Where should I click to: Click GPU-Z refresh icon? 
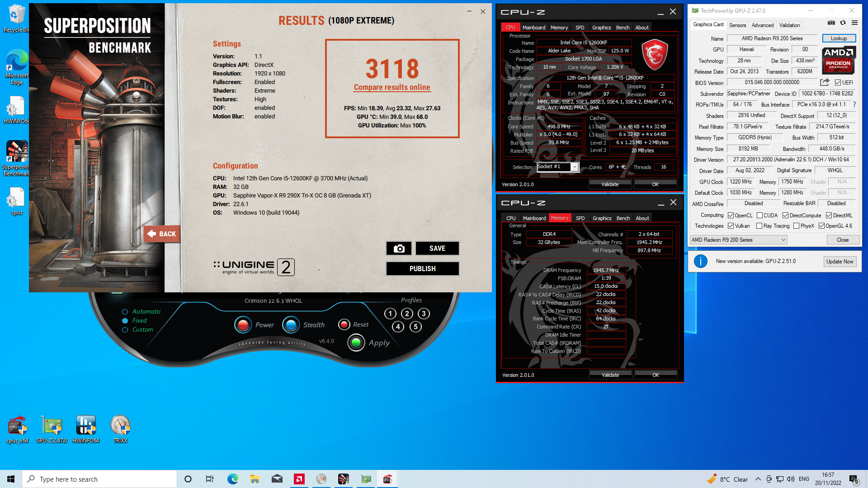[x=843, y=23]
